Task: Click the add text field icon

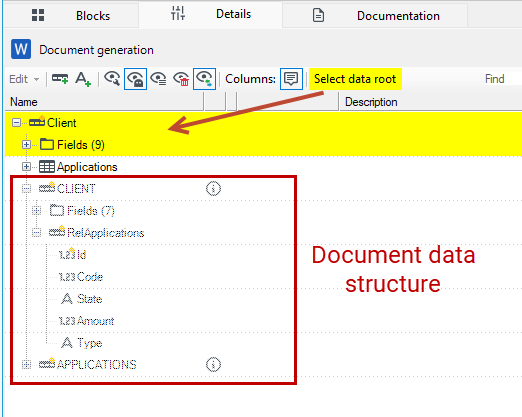Action: coord(83,79)
